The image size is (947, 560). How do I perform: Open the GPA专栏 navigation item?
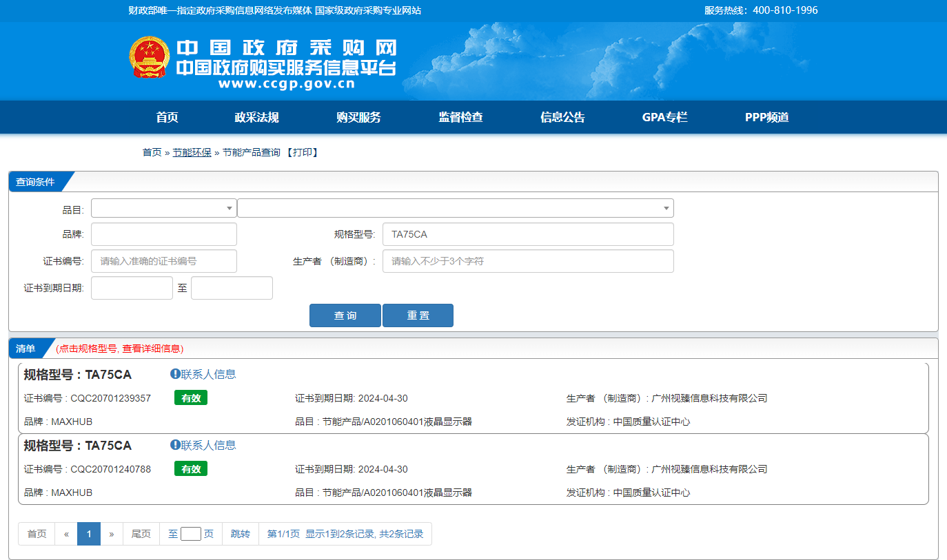click(x=664, y=117)
